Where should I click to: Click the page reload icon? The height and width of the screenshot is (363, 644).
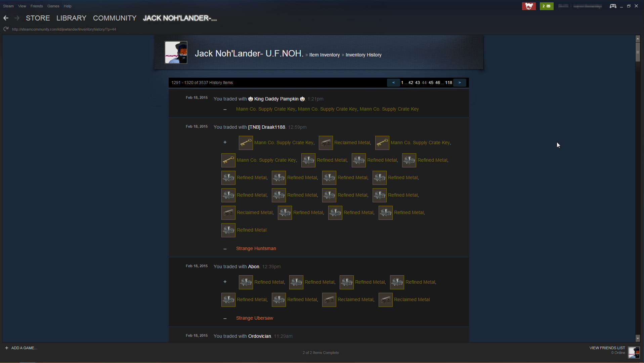(6, 29)
